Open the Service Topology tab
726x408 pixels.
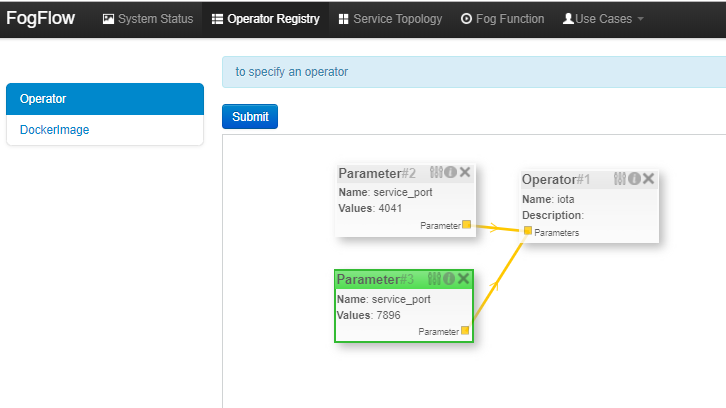(x=390, y=19)
